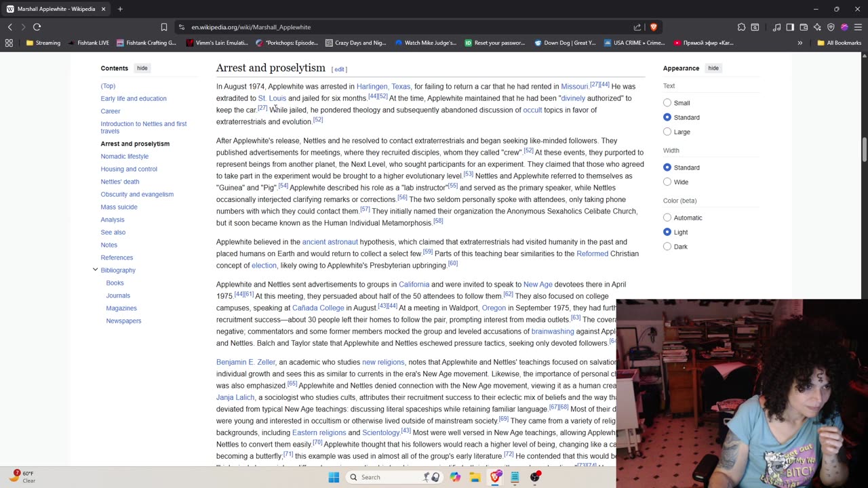
Task: Choose Dark color mode
Action: coord(667,246)
